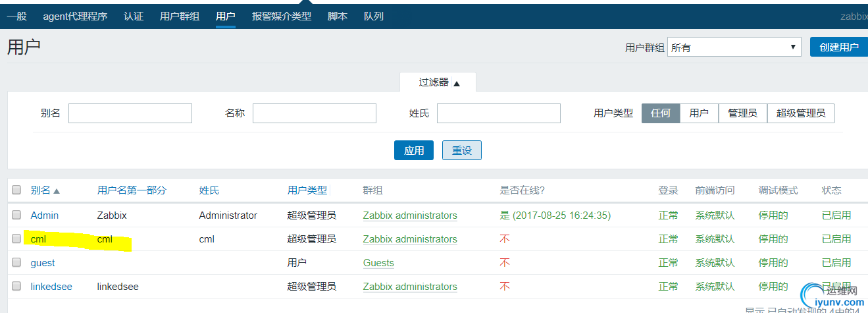Reset filter using 重设 button
Viewport: 868px width, 313px height.
(462, 150)
